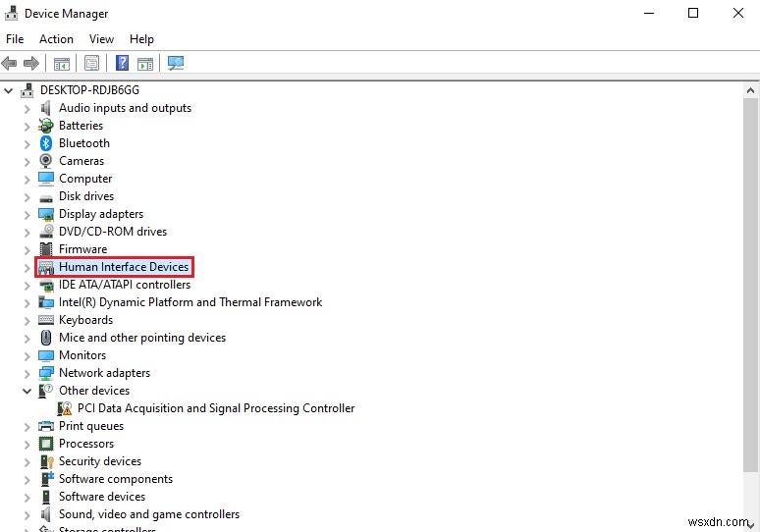Click the Bluetooth category icon
The width and height of the screenshot is (760, 532).
point(46,143)
